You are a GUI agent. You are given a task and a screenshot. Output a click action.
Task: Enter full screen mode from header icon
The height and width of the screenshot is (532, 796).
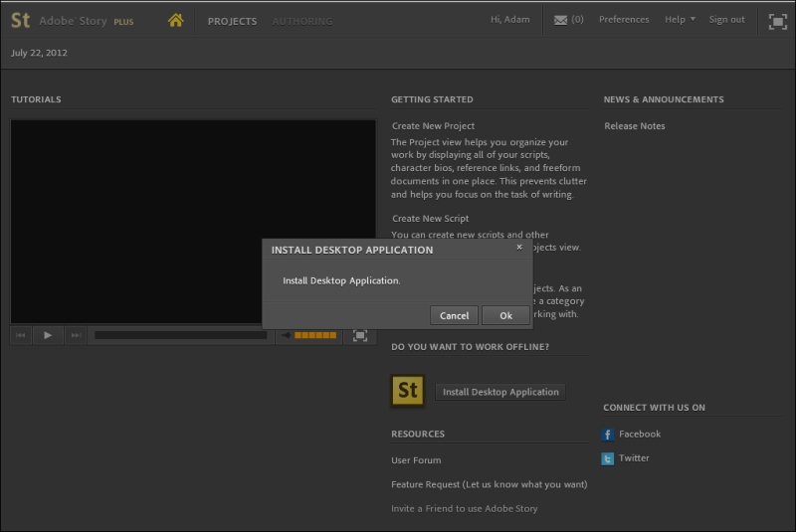tap(778, 21)
